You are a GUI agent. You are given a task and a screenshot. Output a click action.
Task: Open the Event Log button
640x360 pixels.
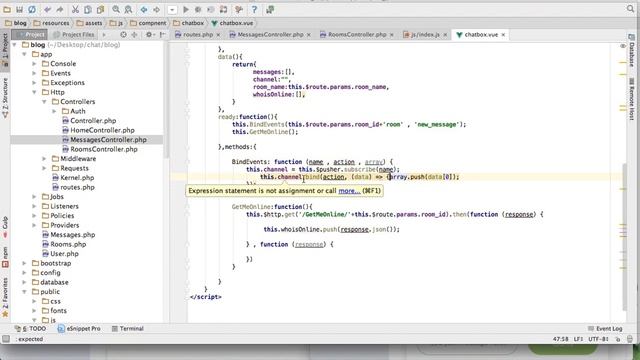[x=605, y=329]
